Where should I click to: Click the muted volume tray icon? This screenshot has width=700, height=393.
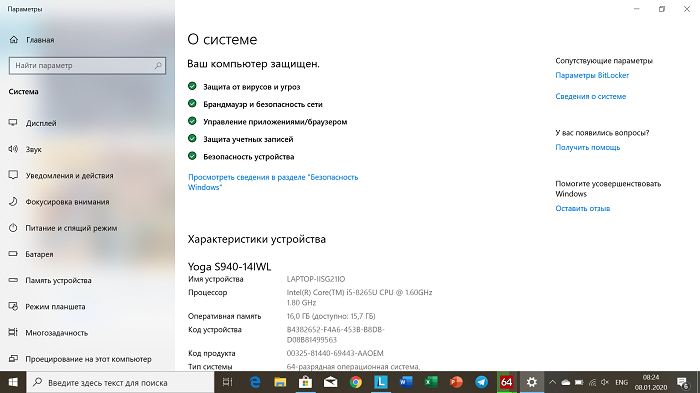point(605,382)
